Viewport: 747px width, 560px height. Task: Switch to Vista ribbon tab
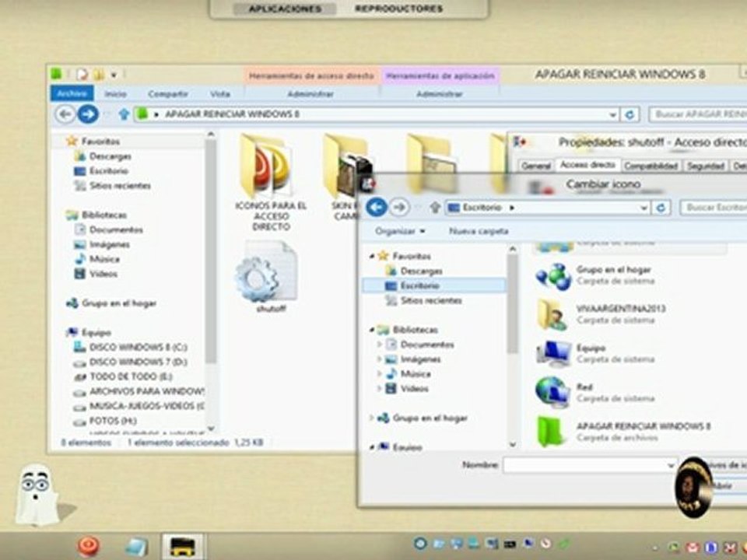[x=220, y=94]
